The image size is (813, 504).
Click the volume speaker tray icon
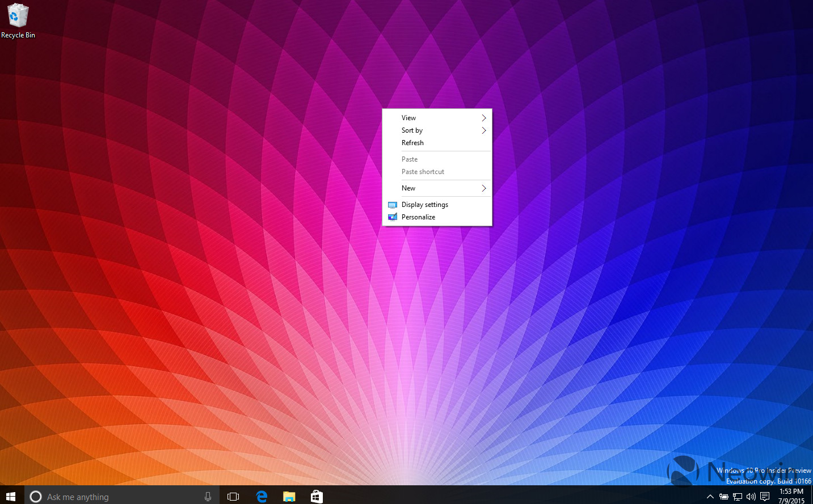click(751, 497)
